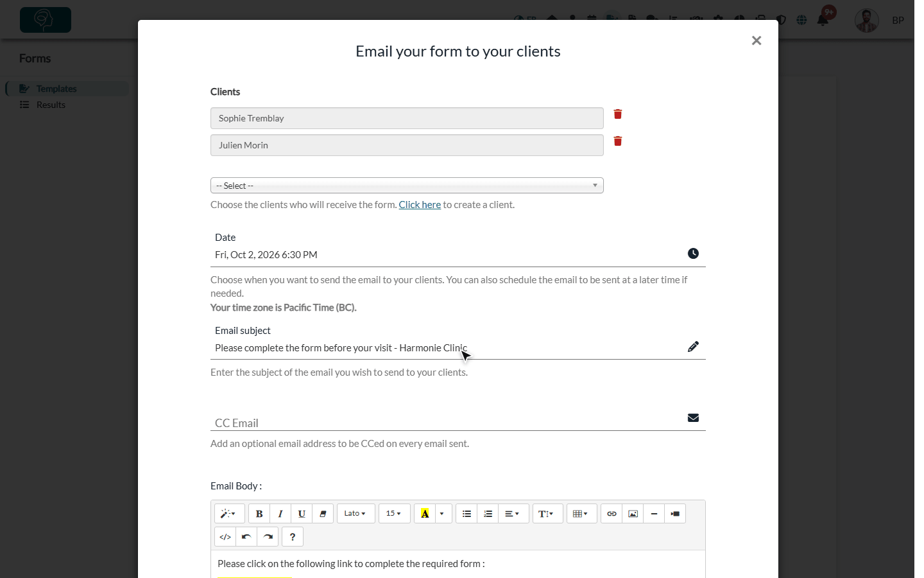The height and width of the screenshot is (578, 924).
Task: Insert a picture via image icon
Action: [x=633, y=514]
